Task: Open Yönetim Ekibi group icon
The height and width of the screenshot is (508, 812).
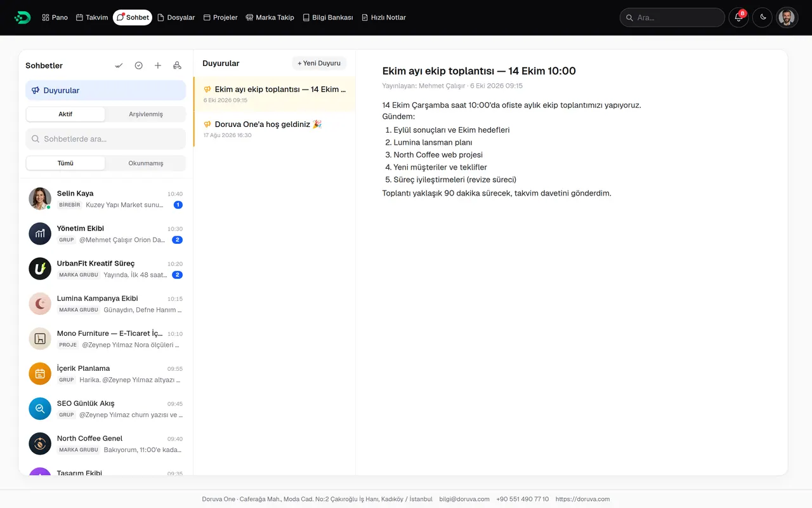Action: [40, 234]
